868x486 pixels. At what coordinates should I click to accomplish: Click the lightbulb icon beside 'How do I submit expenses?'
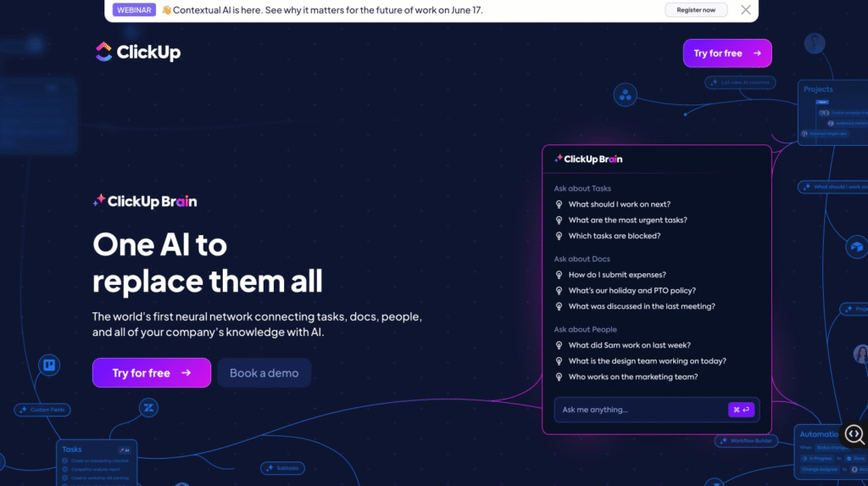click(559, 275)
